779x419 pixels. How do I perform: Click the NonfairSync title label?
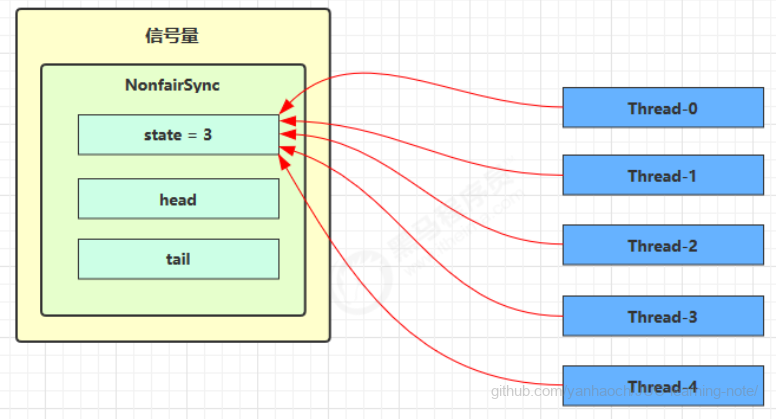[172, 86]
